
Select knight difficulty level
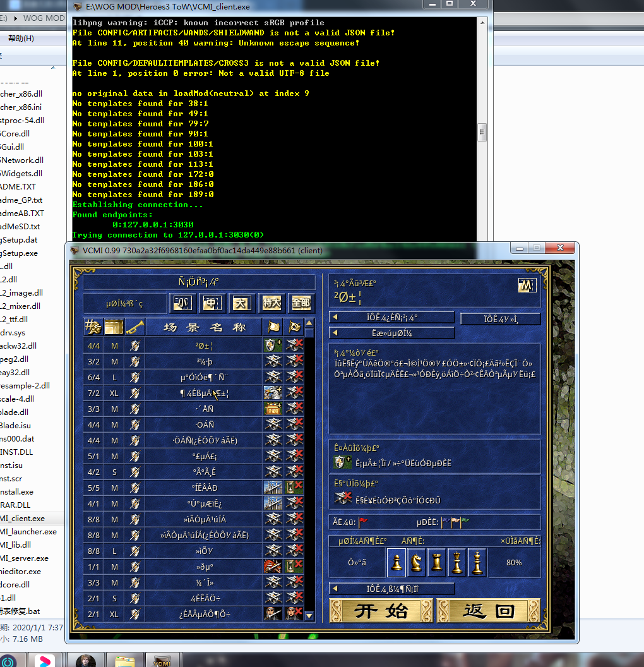pyautogui.click(x=417, y=562)
